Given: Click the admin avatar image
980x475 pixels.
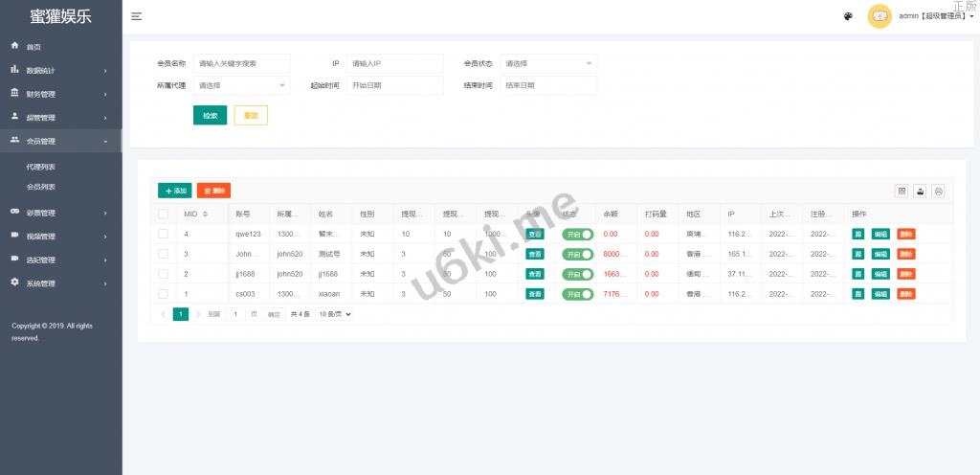Looking at the screenshot, I should pos(879,16).
